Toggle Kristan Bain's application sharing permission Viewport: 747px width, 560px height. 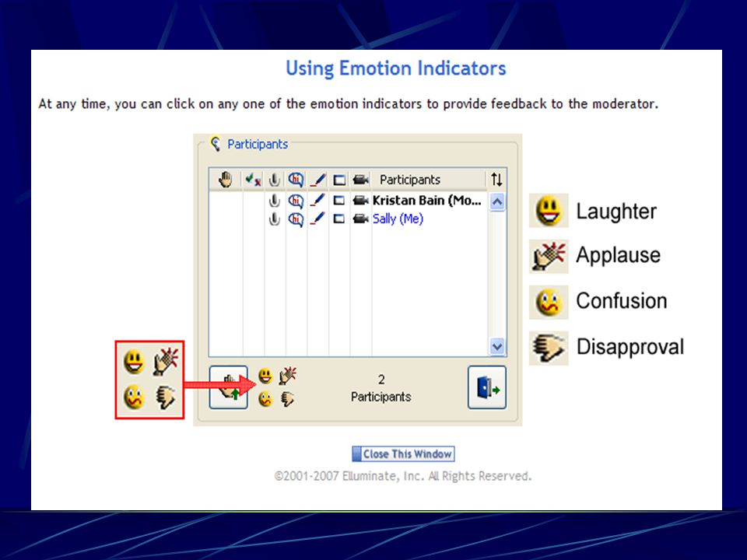tap(339, 201)
